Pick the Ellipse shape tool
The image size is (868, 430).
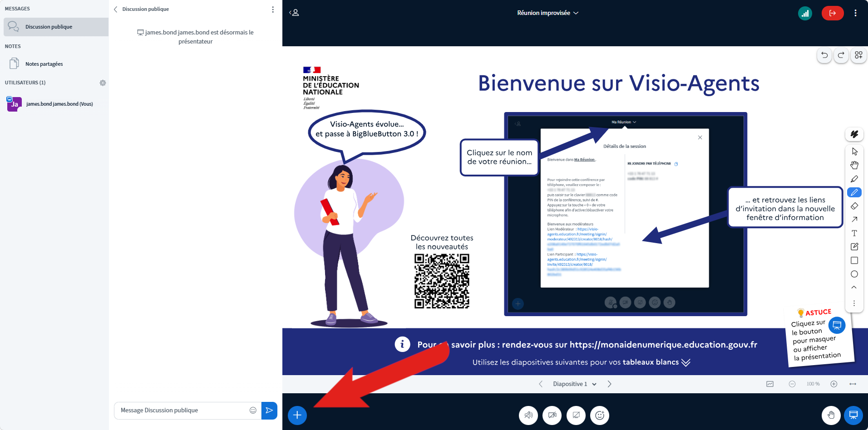(x=854, y=274)
